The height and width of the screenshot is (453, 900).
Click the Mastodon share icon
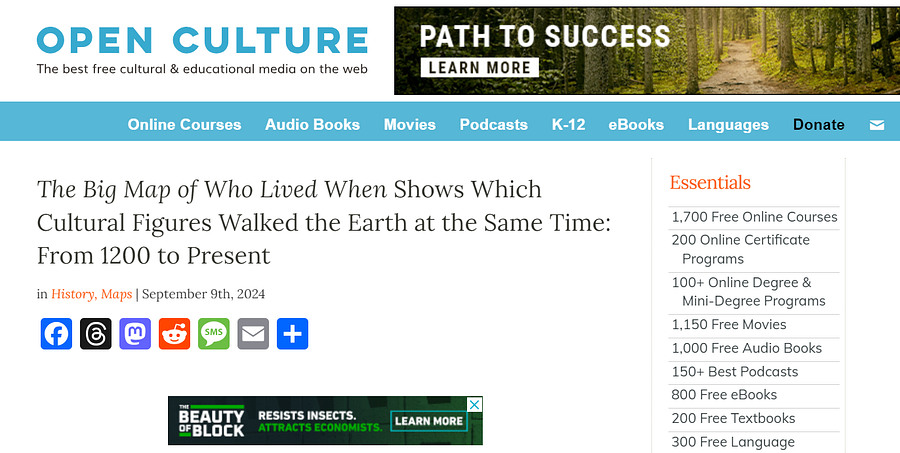135,334
